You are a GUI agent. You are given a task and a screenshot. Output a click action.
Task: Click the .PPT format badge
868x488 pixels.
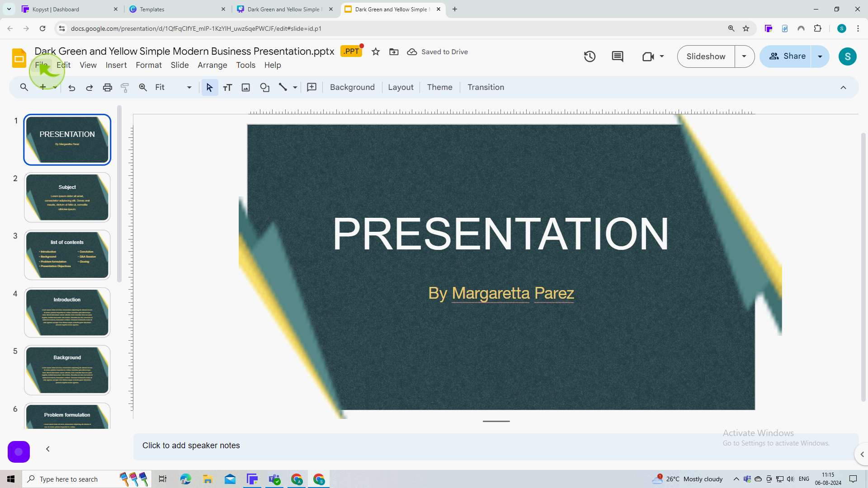pos(351,51)
